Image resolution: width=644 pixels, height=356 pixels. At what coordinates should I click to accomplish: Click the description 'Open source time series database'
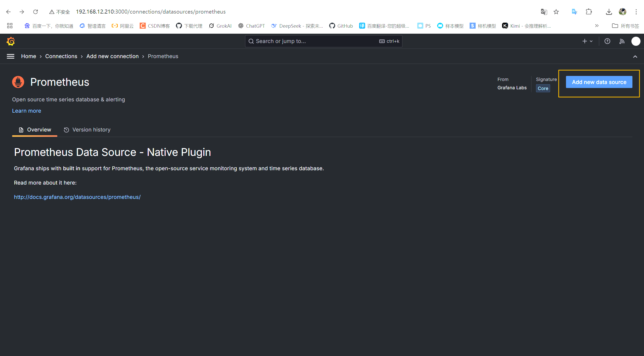[x=68, y=100]
